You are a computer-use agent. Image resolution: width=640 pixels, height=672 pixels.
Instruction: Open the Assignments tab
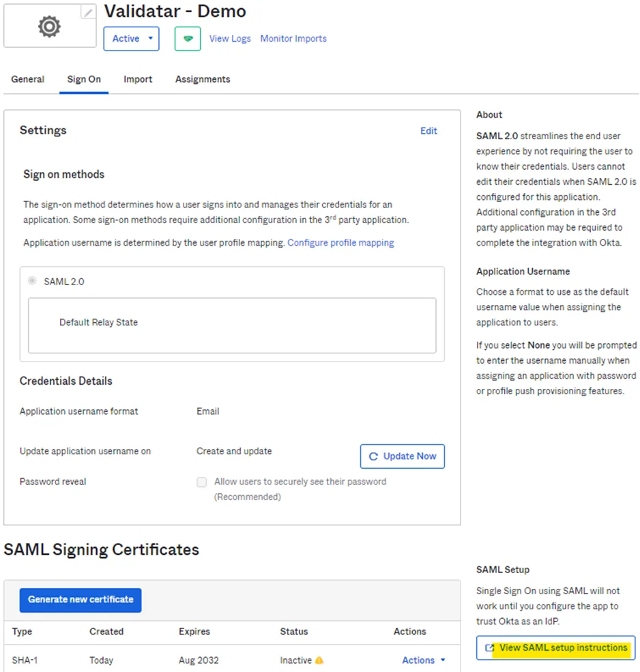(x=203, y=79)
